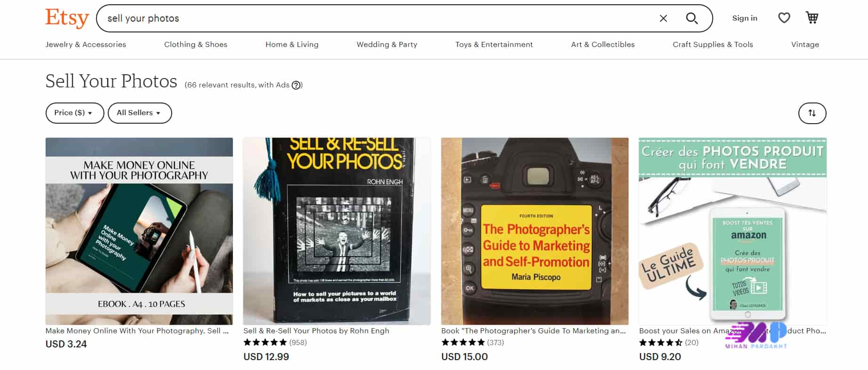The width and height of the screenshot is (868, 370).
Task: Open the sort order button
Action: click(x=812, y=113)
